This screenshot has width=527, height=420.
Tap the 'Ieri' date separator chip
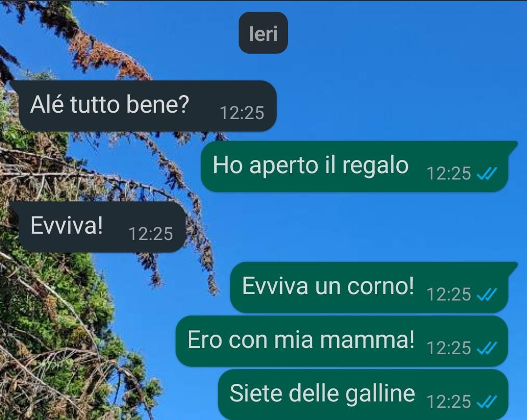263,33
